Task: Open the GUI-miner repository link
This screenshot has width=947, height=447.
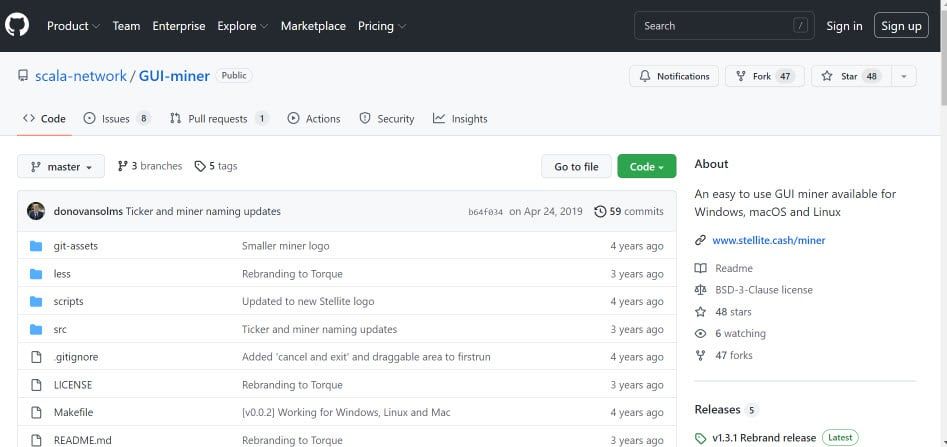Action: pyautogui.click(x=174, y=76)
